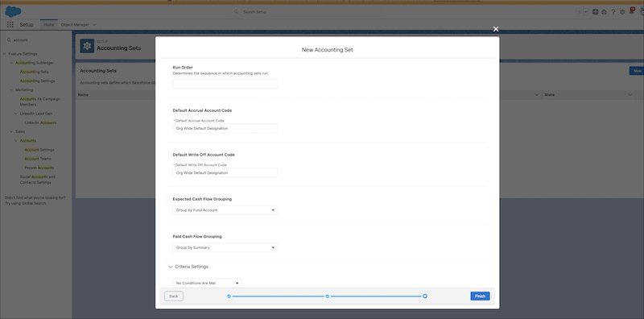Click the current third progress step
Screen dimensions: 644x319
coord(425,296)
